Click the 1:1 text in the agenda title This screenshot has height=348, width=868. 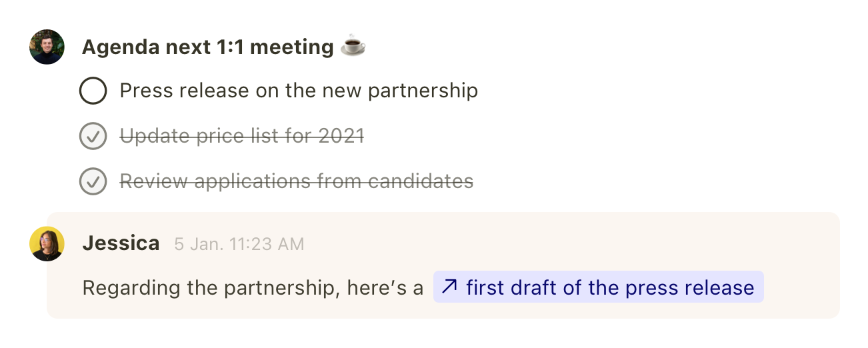[230, 47]
